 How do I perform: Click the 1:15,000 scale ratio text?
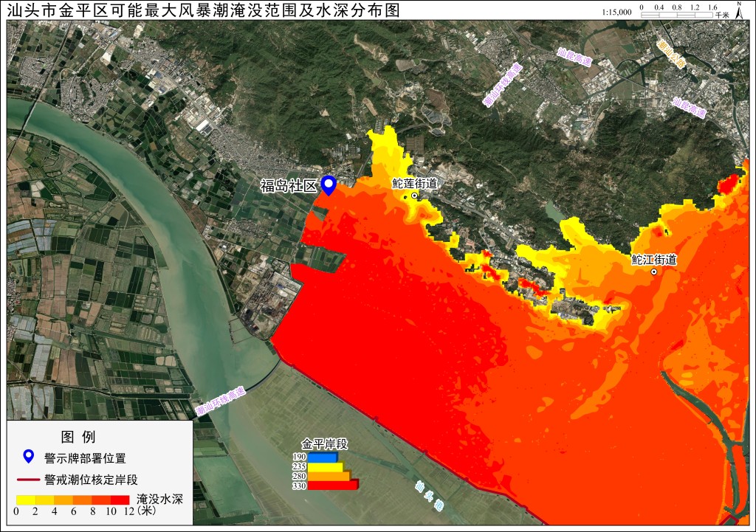[616, 12]
